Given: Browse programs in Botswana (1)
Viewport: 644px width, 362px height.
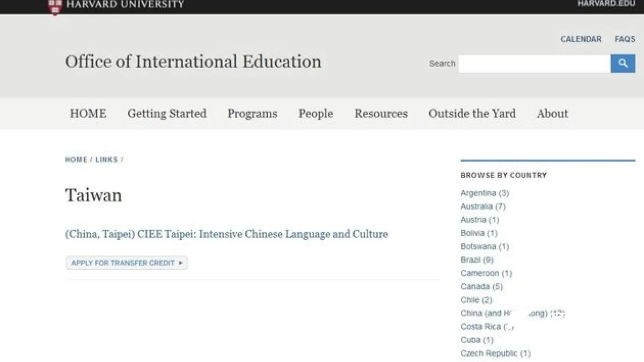Looking at the screenshot, I should 485,247.
